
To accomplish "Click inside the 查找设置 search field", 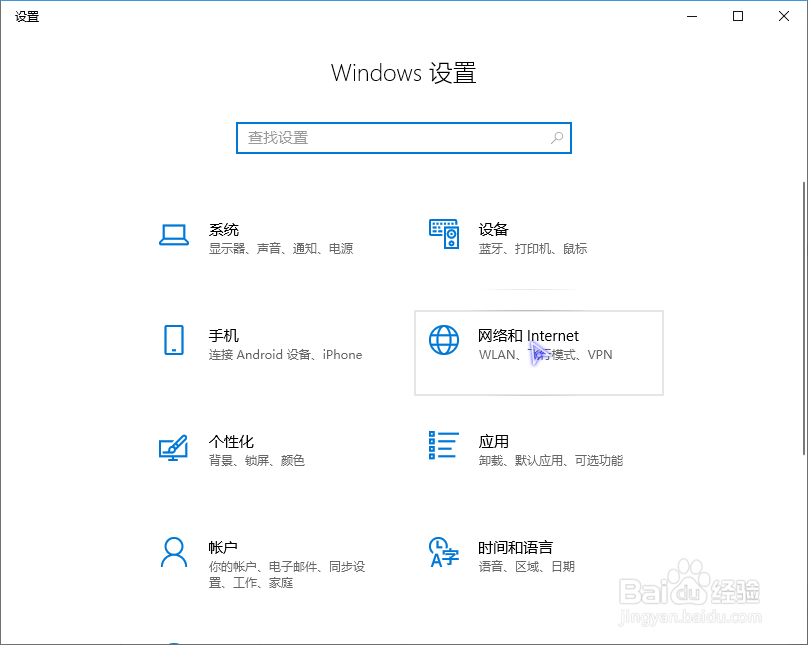I will point(404,138).
